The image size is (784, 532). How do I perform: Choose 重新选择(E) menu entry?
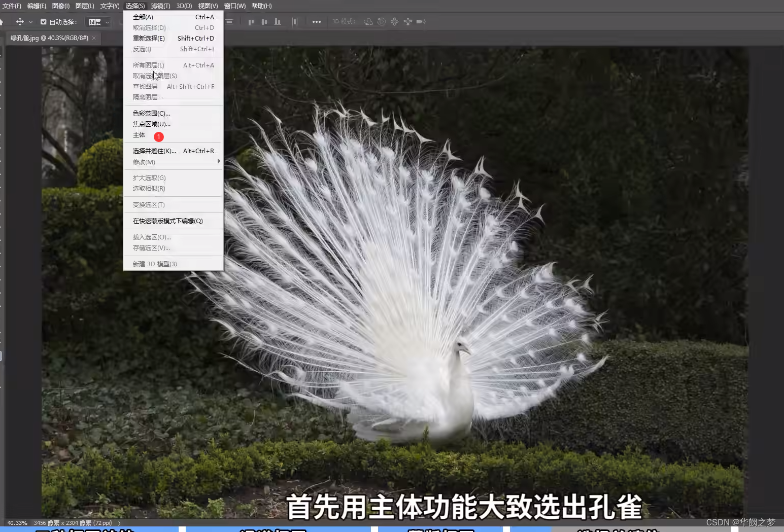tap(173, 39)
